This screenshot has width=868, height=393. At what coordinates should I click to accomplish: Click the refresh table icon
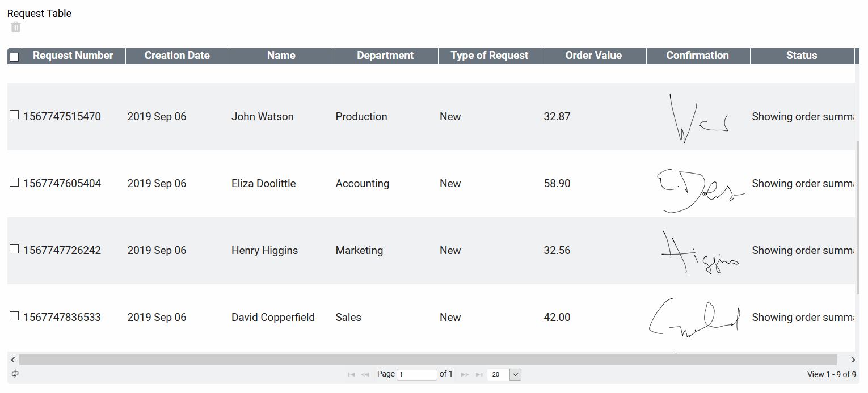pos(15,374)
